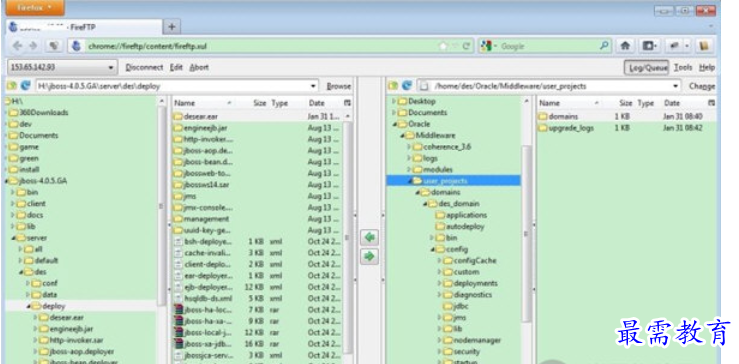Image resolution: width=739 pixels, height=364 pixels.
Task: Click the remote pane refresh icon
Action: [x=407, y=86]
